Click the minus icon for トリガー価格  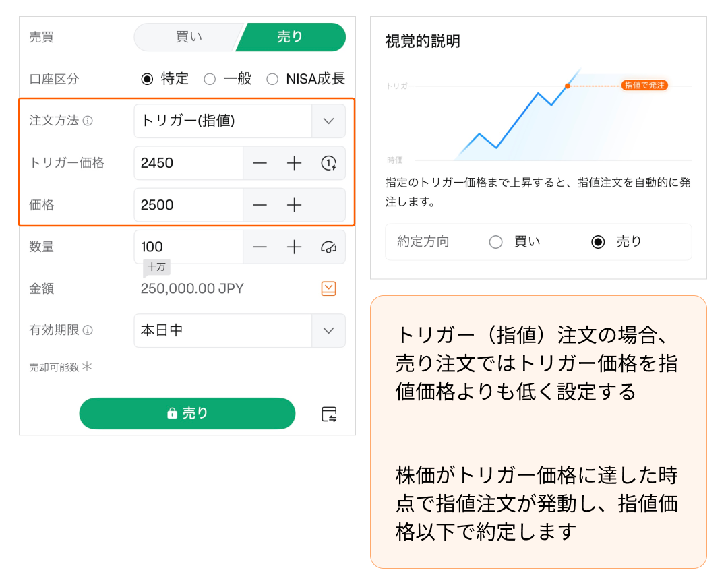point(260,163)
